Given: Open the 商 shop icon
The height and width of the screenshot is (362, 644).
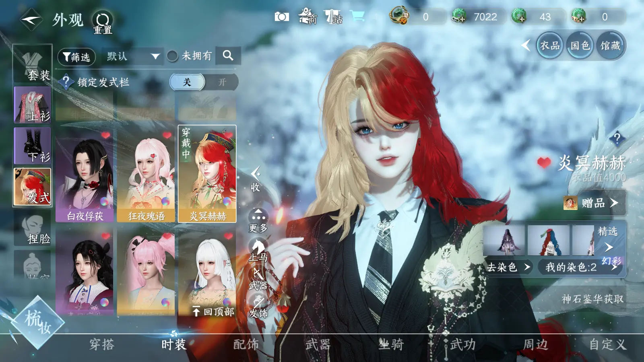Looking at the screenshot, I should tap(308, 16).
